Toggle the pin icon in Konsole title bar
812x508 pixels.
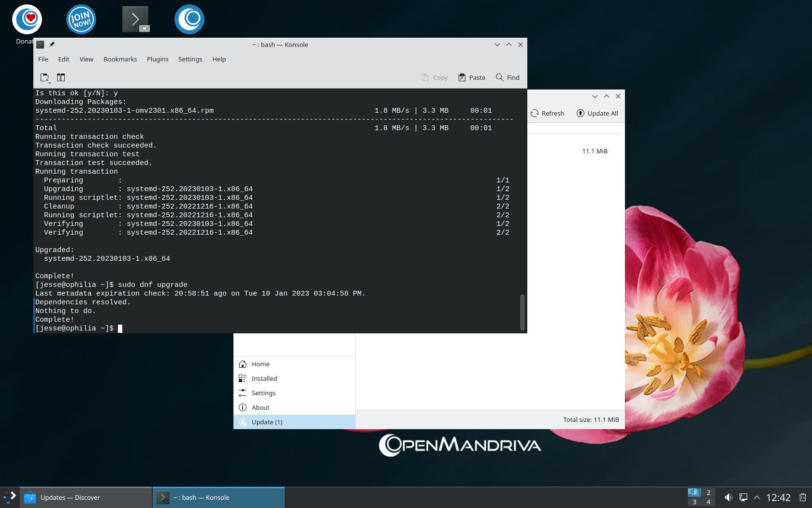pyautogui.click(x=52, y=45)
